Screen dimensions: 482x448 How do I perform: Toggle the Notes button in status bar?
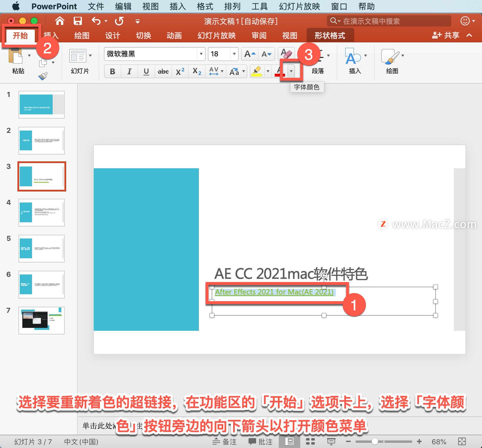coord(224,442)
